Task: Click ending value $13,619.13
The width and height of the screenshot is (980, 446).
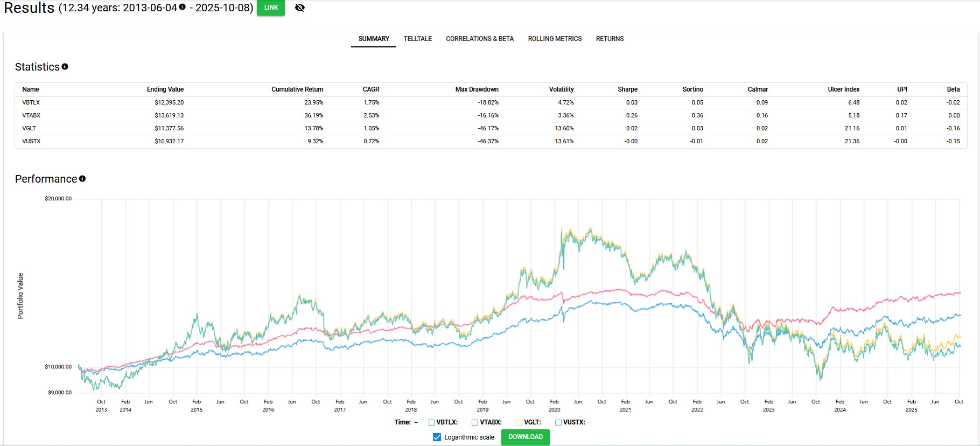Action: (x=169, y=115)
